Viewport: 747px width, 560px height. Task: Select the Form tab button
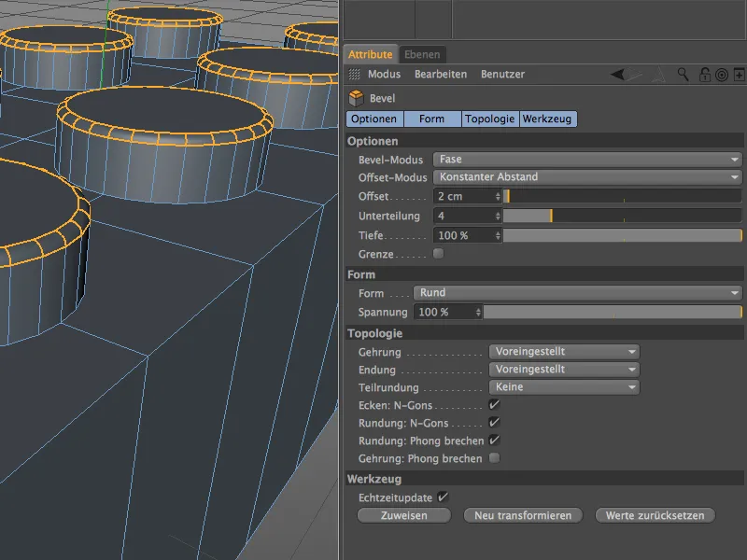pos(432,119)
